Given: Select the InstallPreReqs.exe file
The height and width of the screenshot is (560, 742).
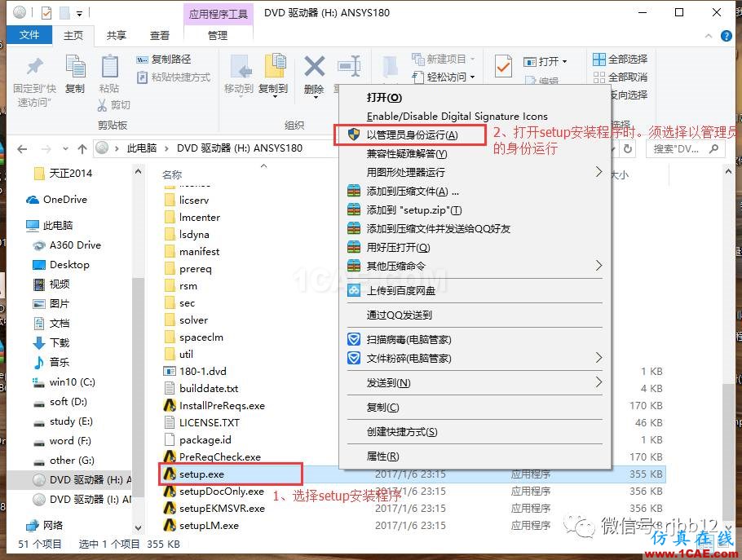Looking at the screenshot, I should pyautogui.click(x=222, y=405).
